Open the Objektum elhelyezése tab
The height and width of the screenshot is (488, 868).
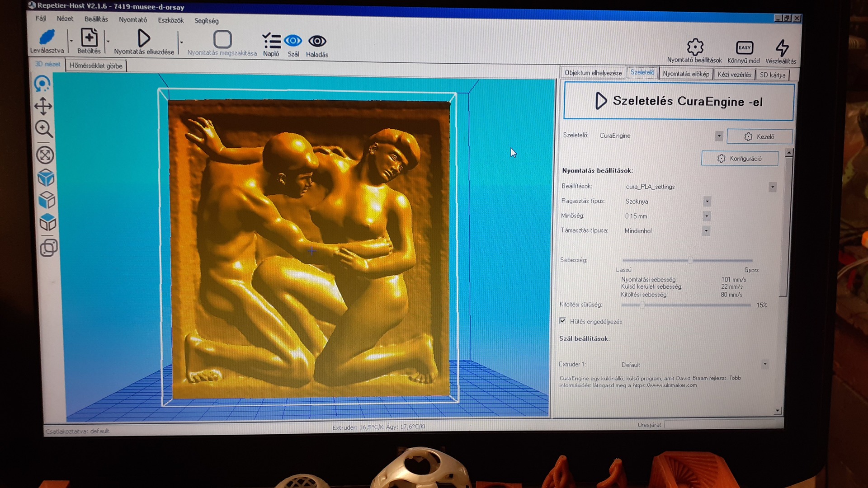pos(593,73)
